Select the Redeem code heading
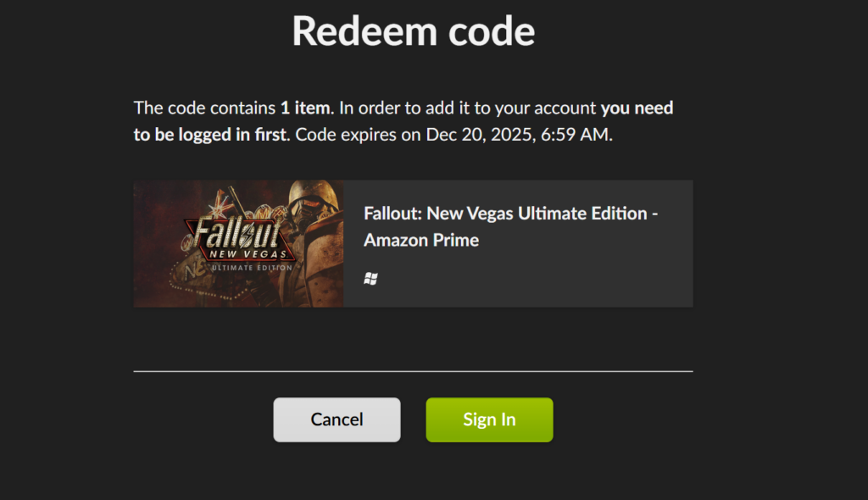 click(x=414, y=32)
